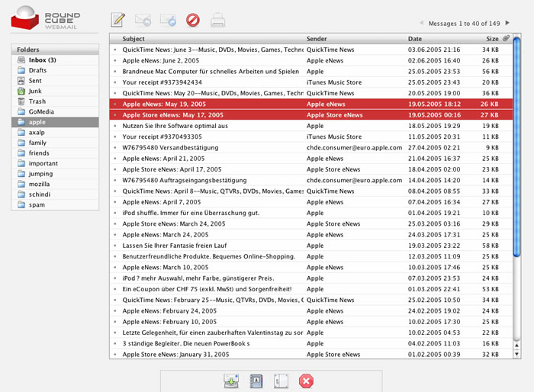Select message 'Your receipt #9370493305'

click(311, 137)
